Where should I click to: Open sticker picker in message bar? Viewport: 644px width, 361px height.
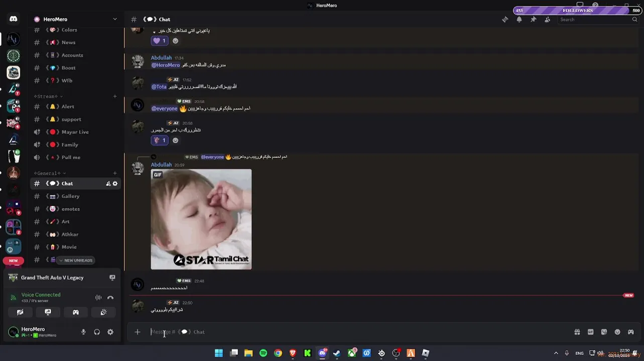[x=604, y=332]
